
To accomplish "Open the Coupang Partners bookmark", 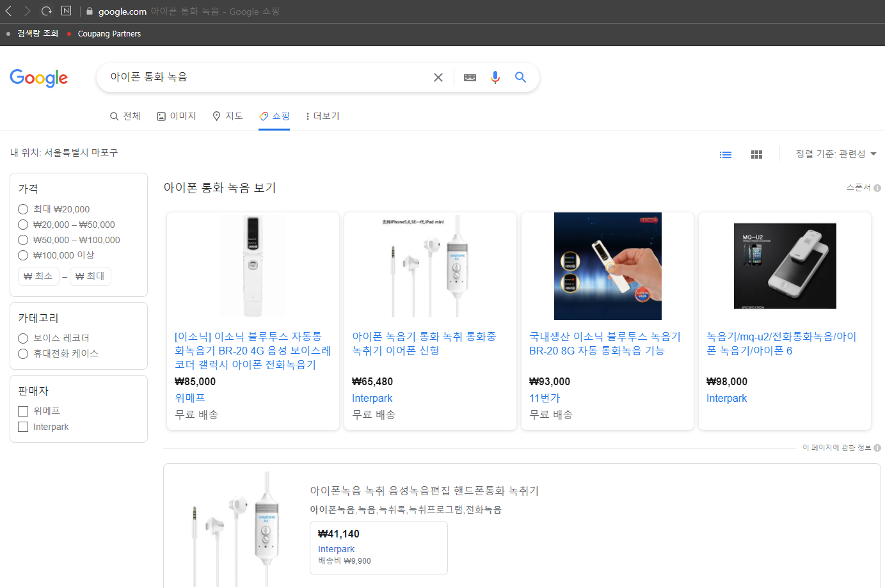I will (109, 34).
